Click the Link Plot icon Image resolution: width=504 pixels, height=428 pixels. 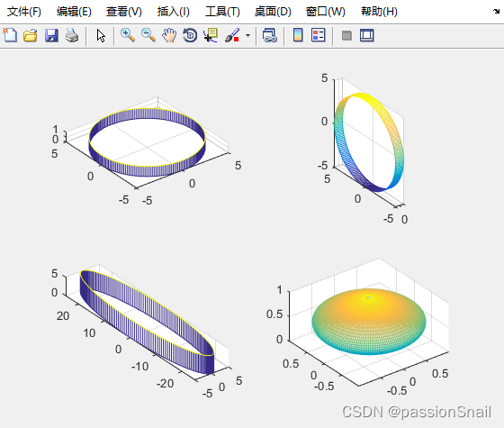click(x=270, y=35)
